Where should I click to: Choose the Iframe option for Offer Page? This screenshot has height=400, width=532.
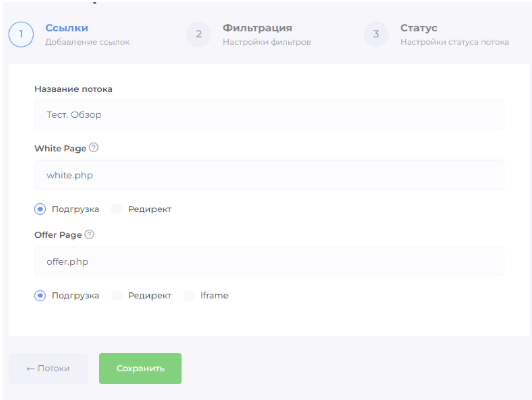(x=189, y=296)
